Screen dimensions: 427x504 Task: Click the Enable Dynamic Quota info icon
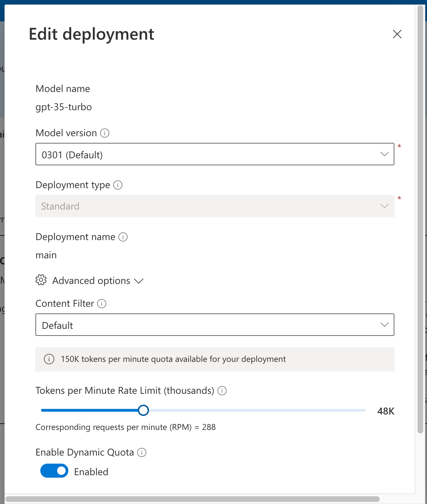142,452
